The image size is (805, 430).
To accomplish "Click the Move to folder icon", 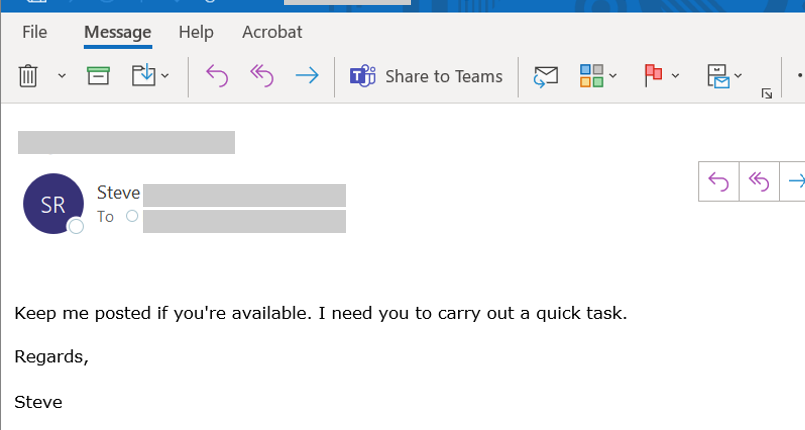I will (145, 76).
